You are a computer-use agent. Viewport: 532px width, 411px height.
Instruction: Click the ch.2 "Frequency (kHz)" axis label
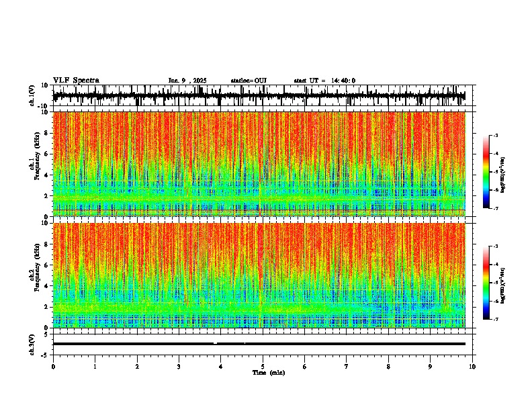[38, 267]
